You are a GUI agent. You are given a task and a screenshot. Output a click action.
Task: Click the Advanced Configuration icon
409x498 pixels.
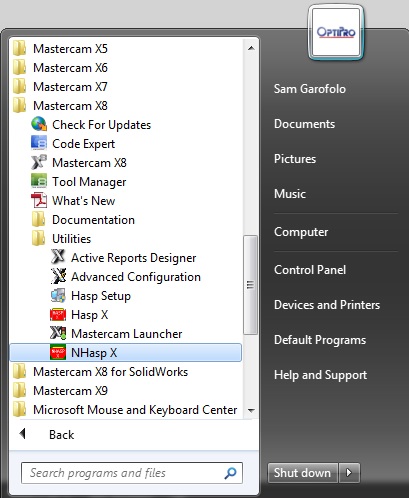click(58, 276)
